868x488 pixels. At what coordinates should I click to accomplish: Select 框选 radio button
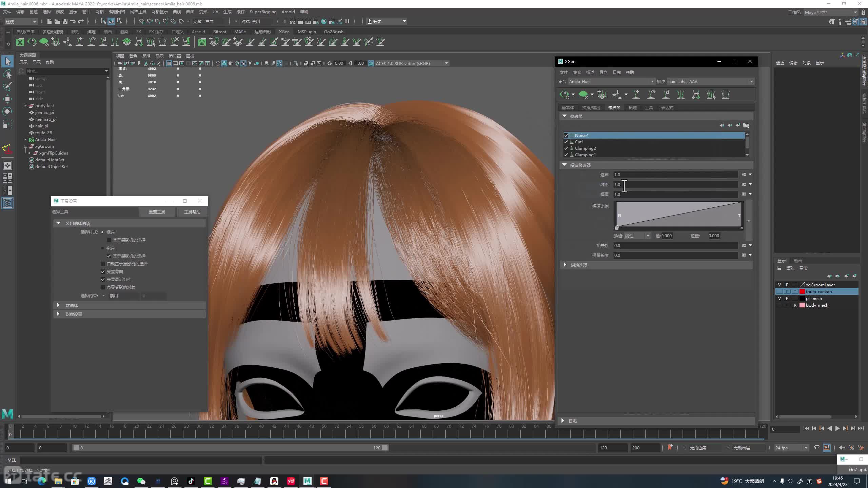102,232
